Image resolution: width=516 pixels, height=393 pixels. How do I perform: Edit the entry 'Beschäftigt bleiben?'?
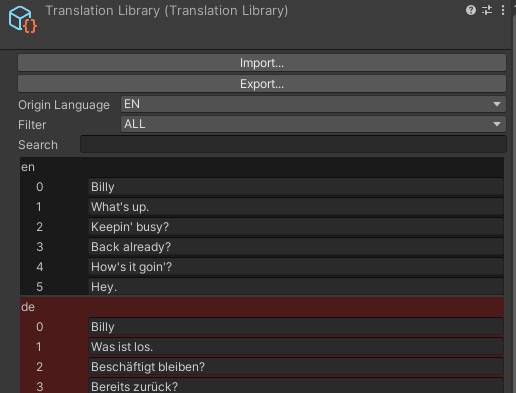click(296, 367)
